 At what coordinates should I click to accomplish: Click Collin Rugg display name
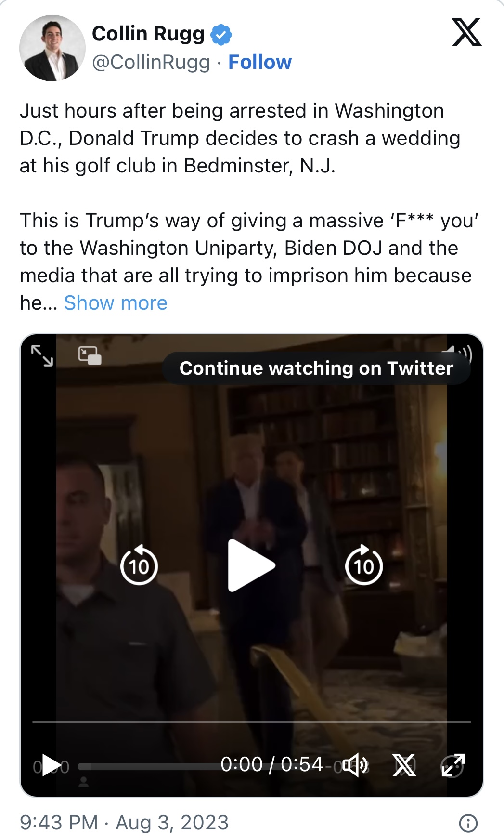coord(148,34)
